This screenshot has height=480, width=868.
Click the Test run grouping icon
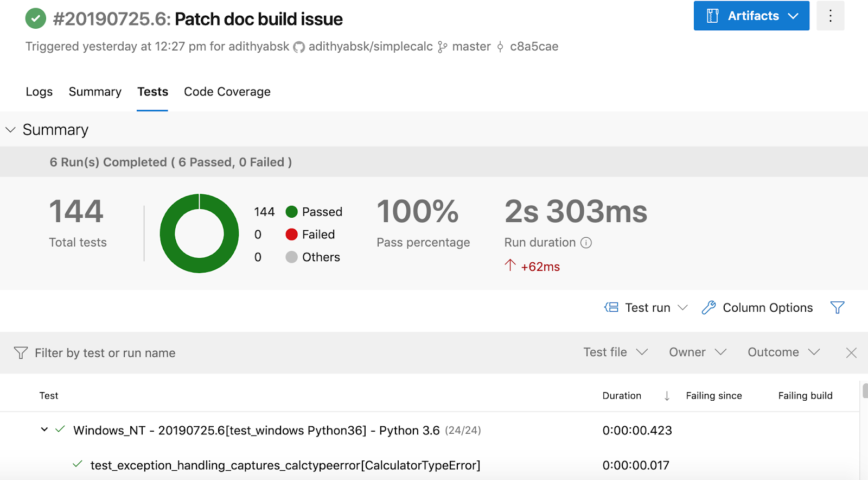(611, 308)
